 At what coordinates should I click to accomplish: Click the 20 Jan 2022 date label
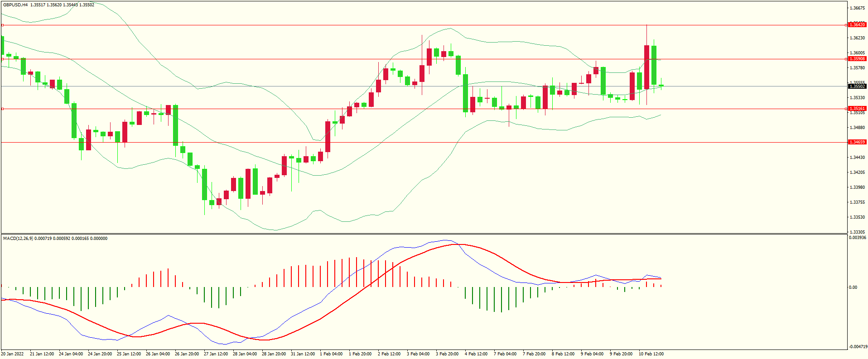click(x=12, y=354)
